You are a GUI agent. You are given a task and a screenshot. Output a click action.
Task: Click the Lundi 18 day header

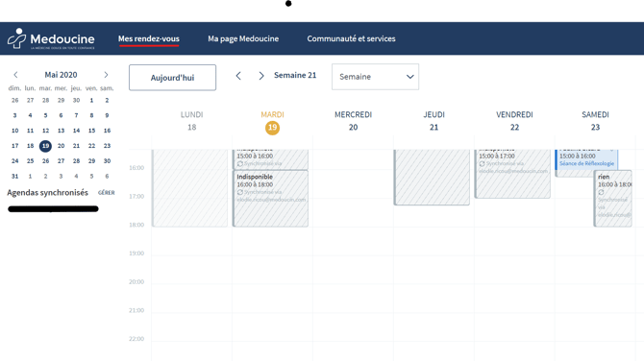(192, 121)
